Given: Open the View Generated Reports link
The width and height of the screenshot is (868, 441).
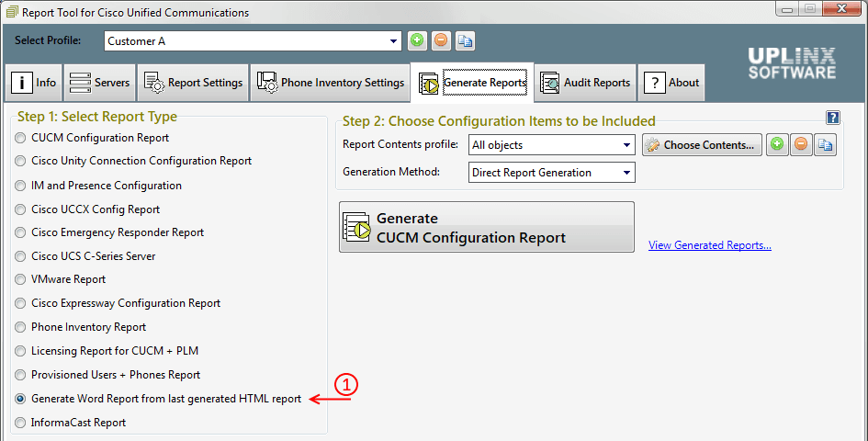Looking at the screenshot, I should [x=710, y=245].
